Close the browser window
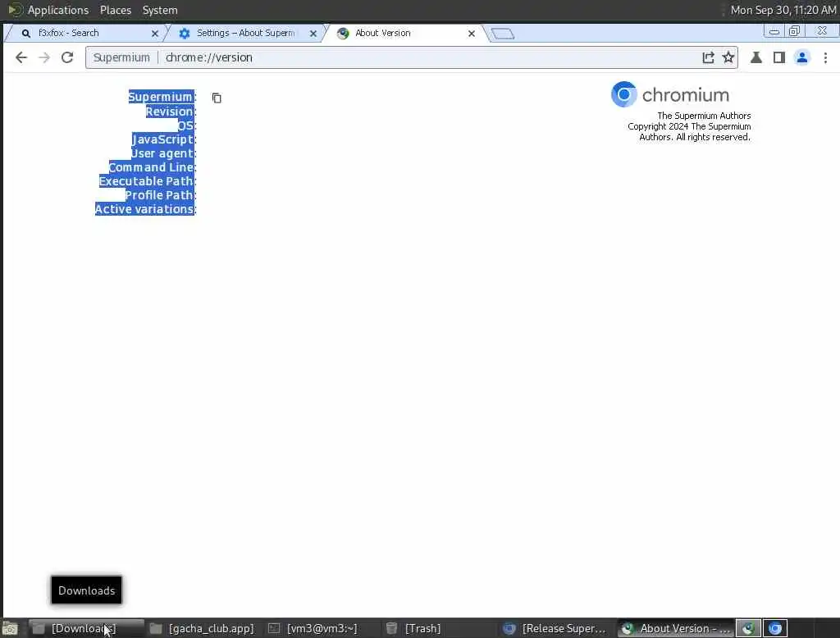840x638 pixels. pyautogui.click(x=822, y=31)
